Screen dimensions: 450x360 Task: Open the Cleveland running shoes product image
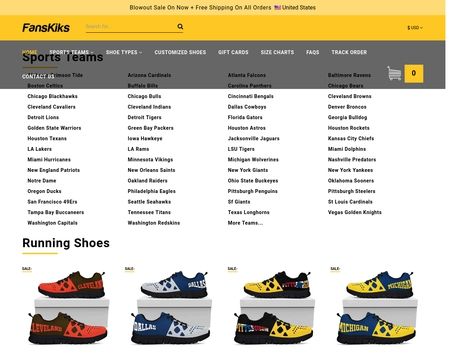[x=68, y=307]
